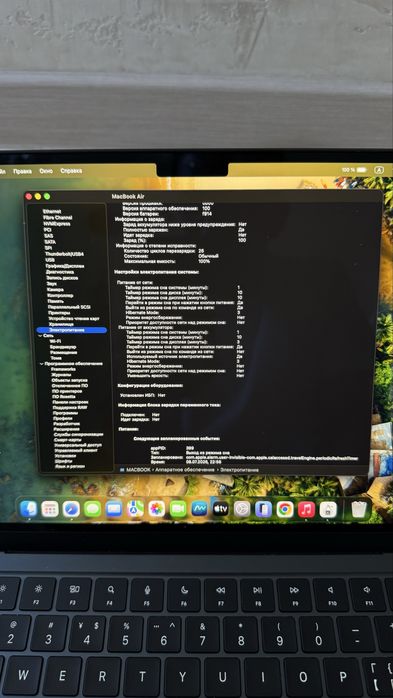Launch Safari from the Dock

click(71, 509)
